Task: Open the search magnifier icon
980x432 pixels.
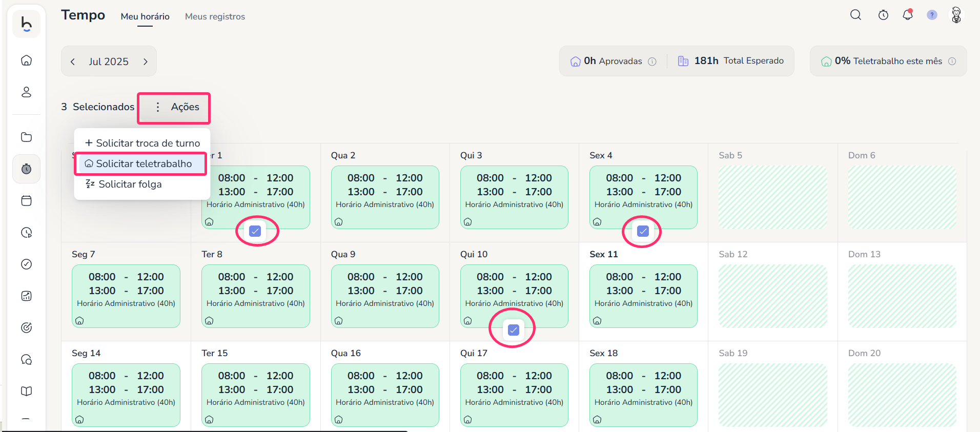Action: pyautogui.click(x=855, y=15)
